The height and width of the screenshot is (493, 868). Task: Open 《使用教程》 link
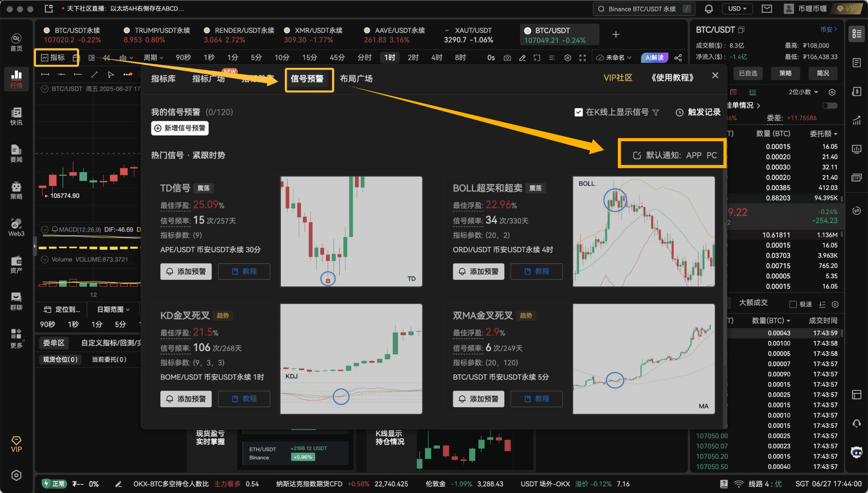pos(672,78)
